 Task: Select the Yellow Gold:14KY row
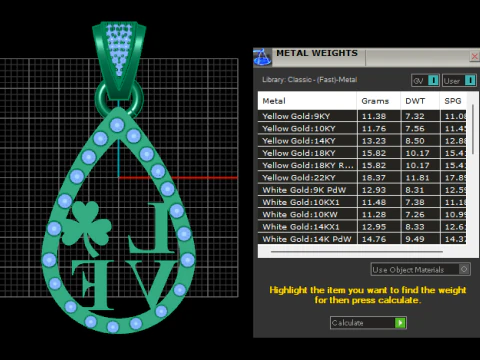pyautogui.click(x=362, y=141)
